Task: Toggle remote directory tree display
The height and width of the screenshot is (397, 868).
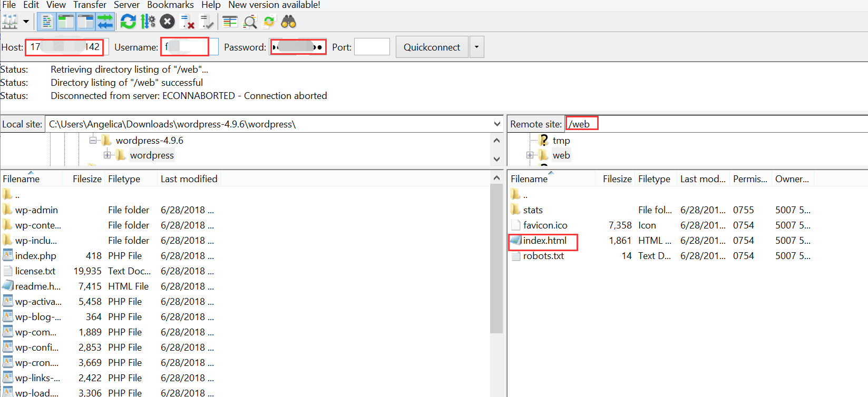Action: (x=85, y=22)
